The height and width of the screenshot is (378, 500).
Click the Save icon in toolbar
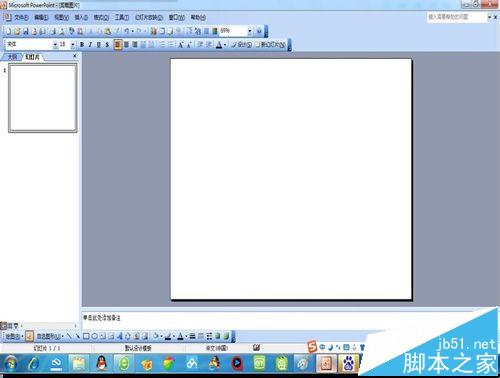(26, 31)
